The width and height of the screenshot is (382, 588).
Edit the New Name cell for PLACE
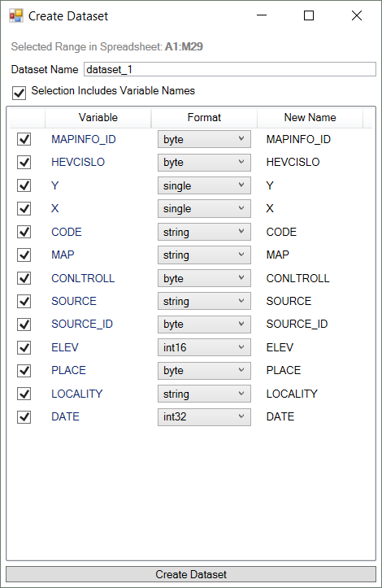(x=284, y=371)
